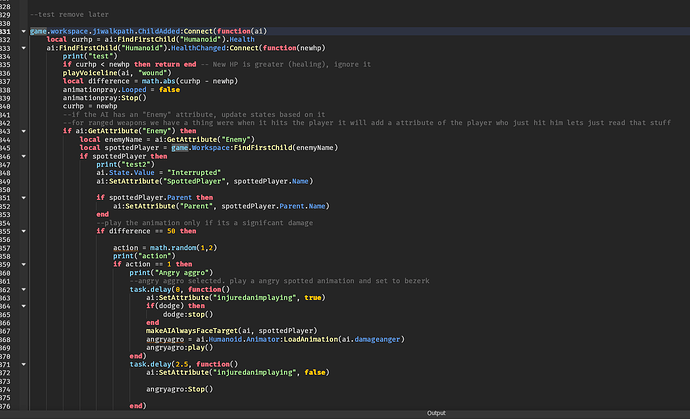Image resolution: width=690 pixels, height=419 pixels.
Task: Collapse the 'if spottedPlayer then' block
Action: (23, 156)
